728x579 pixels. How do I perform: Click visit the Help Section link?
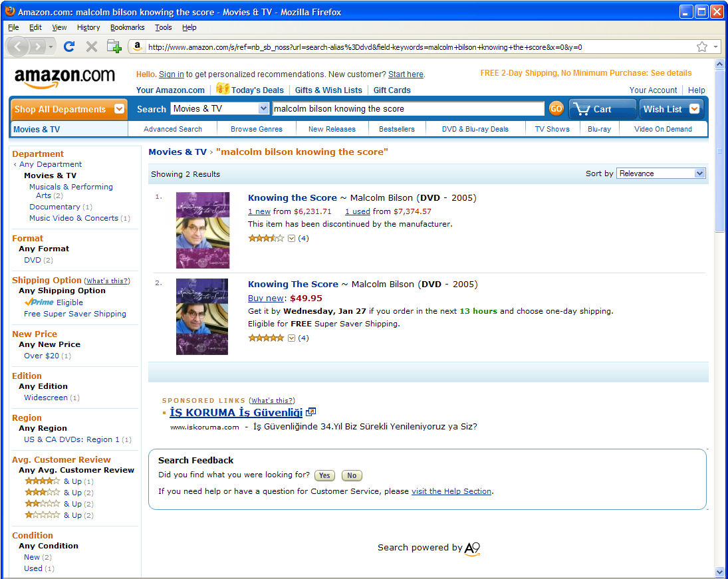tap(451, 491)
